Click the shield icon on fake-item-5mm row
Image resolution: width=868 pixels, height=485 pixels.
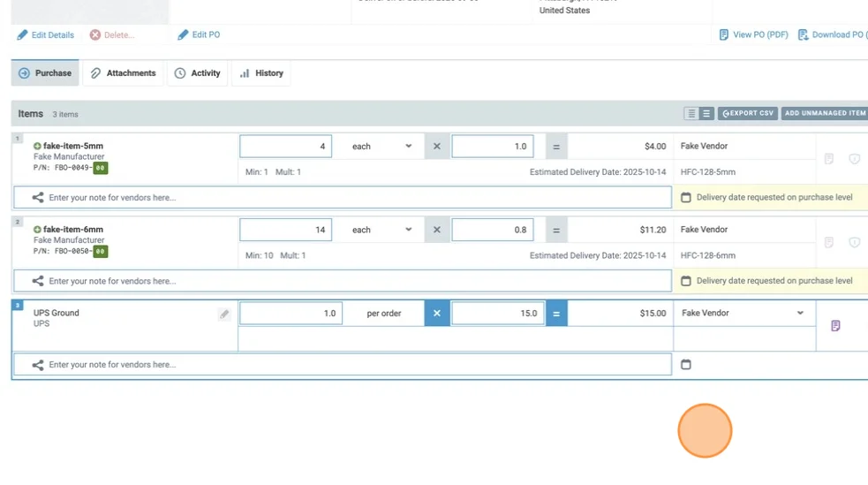[854, 159]
